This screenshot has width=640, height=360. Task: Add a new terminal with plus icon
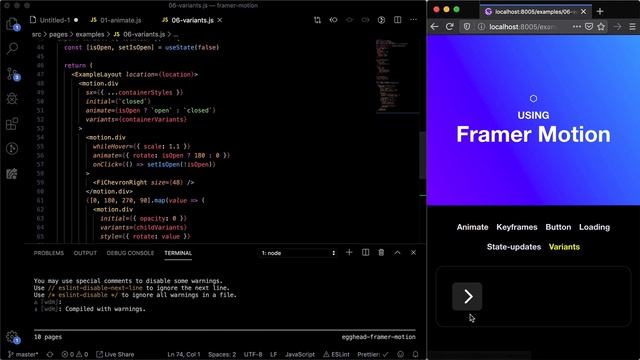point(349,253)
